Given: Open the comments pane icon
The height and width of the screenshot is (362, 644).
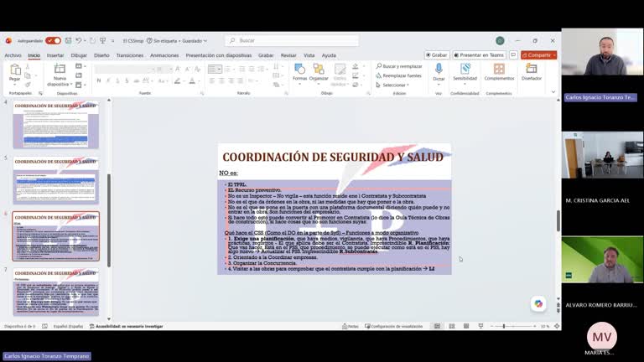Looking at the screenshot, I should coord(513,55).
